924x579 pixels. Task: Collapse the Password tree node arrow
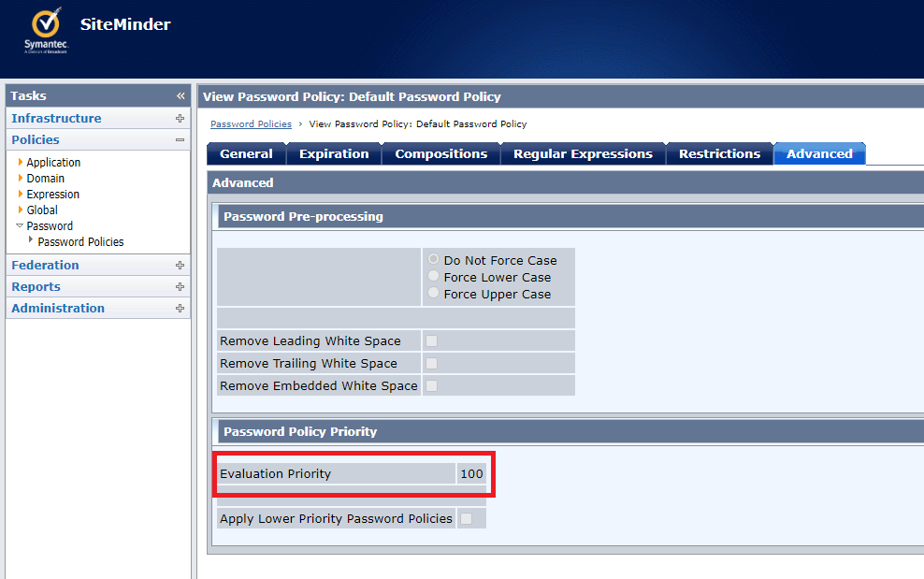coord(20,225)
